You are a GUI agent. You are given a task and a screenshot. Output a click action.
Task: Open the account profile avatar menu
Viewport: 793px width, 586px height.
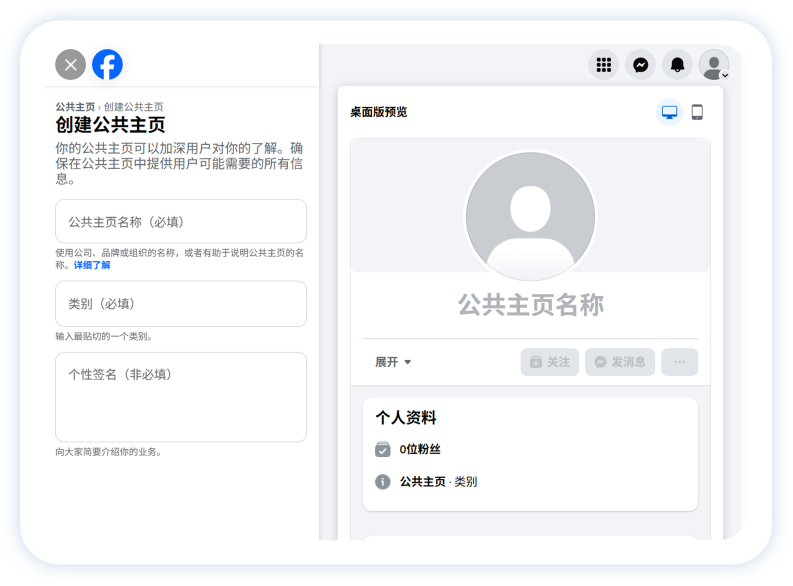pos(714,65)
